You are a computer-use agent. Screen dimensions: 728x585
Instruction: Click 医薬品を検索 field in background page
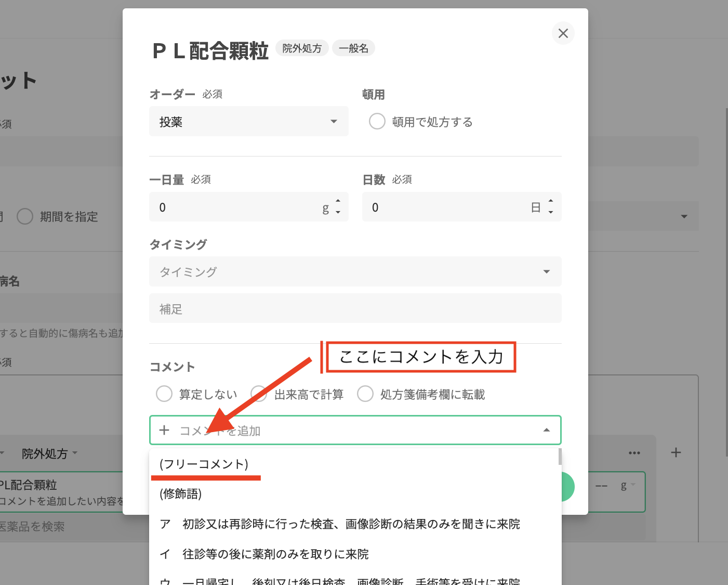point(62,526)
